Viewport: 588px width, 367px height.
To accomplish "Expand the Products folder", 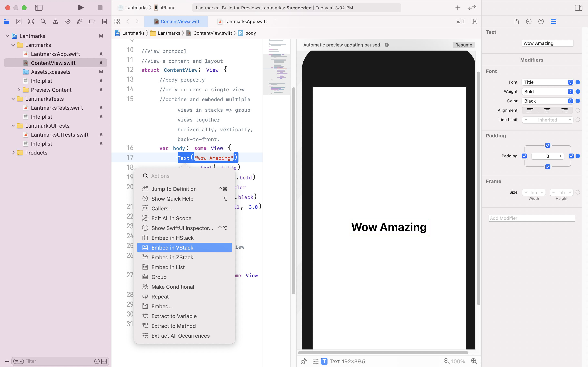I will [x=13, y=153].
